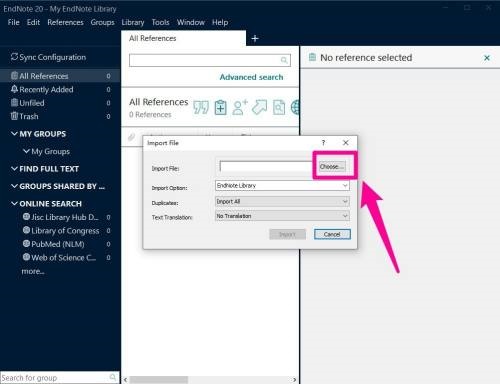Click the share library person icon

click(x=240, y=107)
